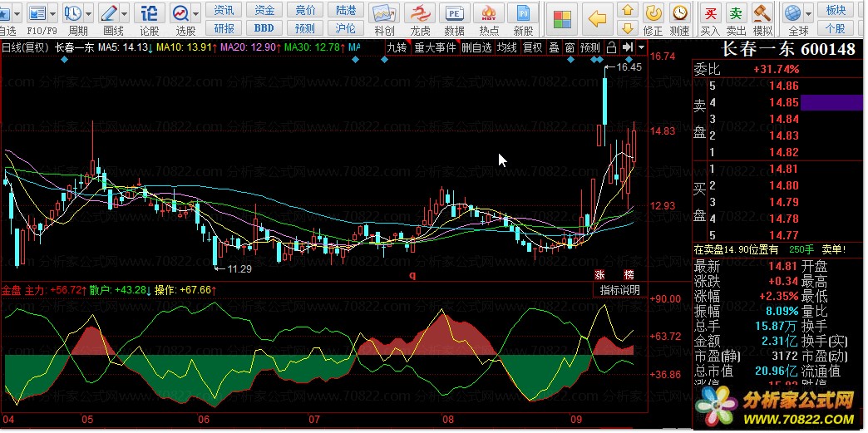
Task: Open the 数据 PE data icon
Action: [455, 13]
